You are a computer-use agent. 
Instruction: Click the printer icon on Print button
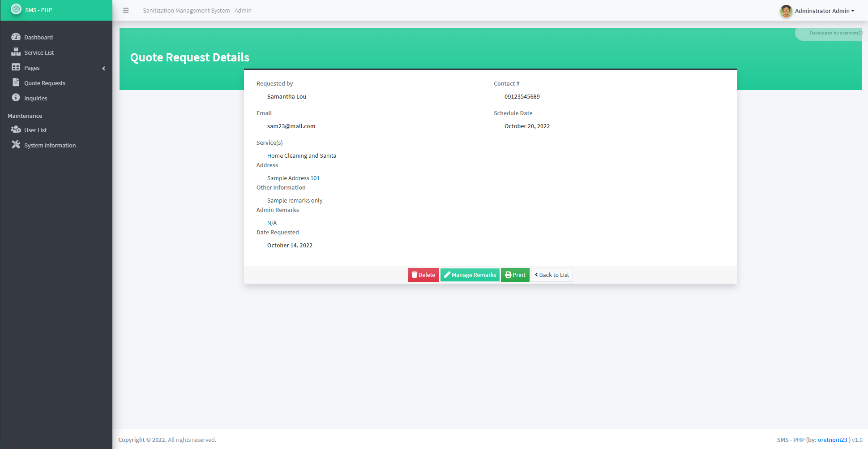[x=508, y=275]
